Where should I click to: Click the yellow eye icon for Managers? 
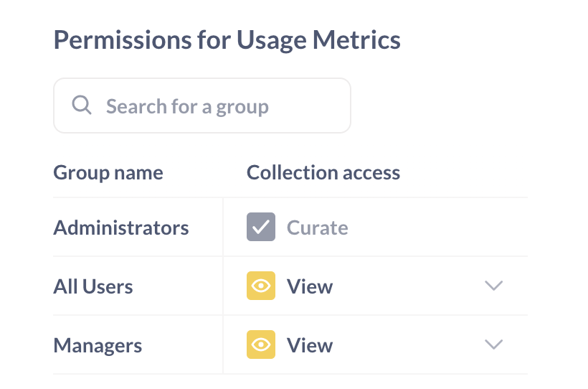[x=261, y=345]
